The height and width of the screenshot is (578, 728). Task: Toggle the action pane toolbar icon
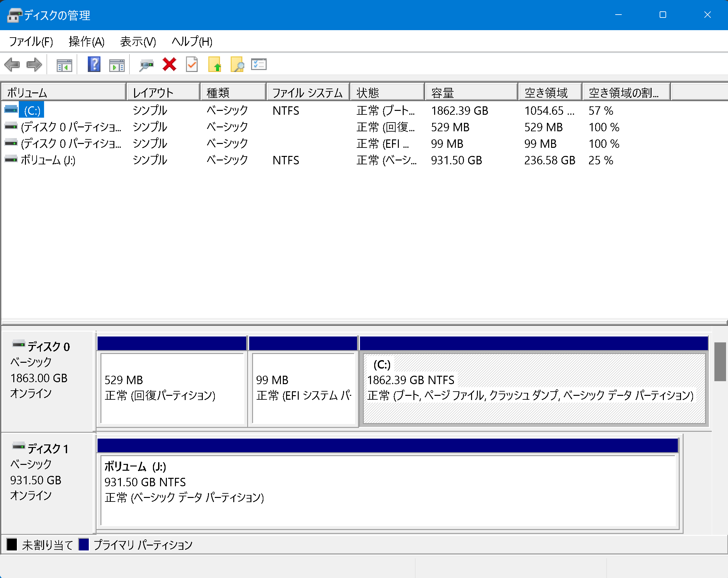click(117, 65)
